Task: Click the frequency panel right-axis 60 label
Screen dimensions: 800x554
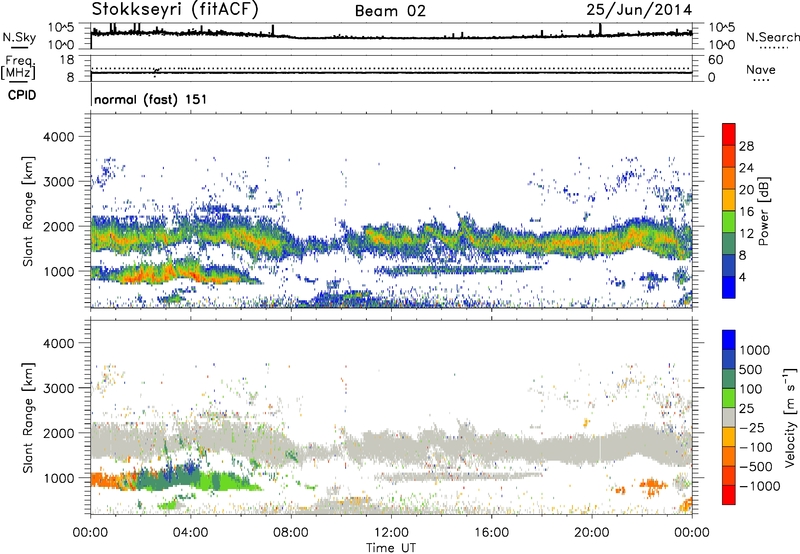Action: [715, 60]
